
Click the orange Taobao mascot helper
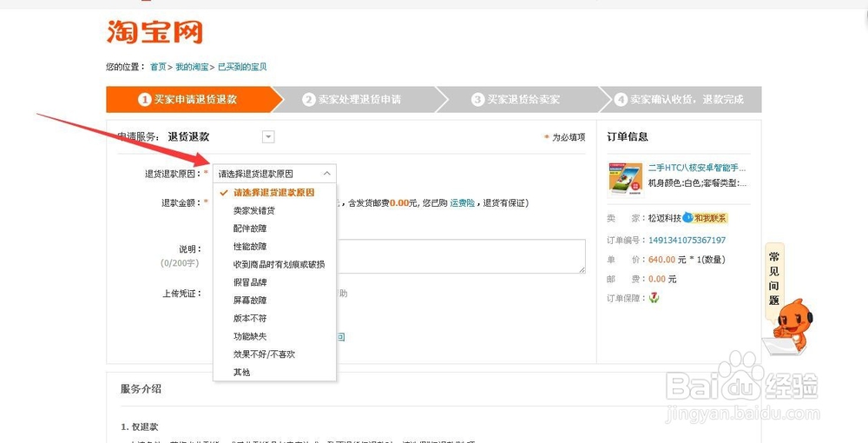tap(791, 323)
